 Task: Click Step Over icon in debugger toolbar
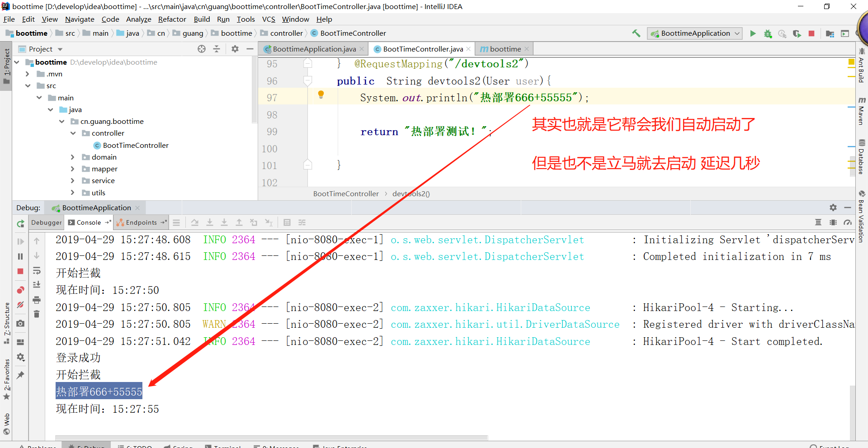click(x=194, y=222)
